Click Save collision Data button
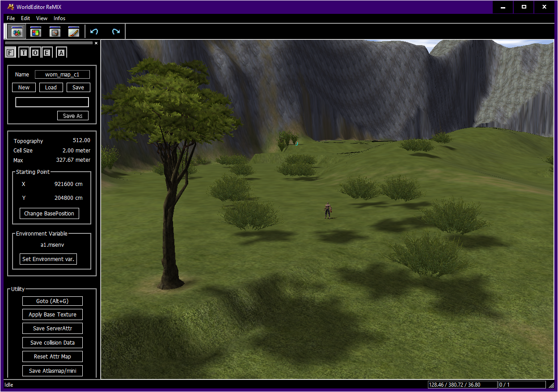The width and height of the screenshot is (558, 392). pyautogui.click(x=52, y=343)
